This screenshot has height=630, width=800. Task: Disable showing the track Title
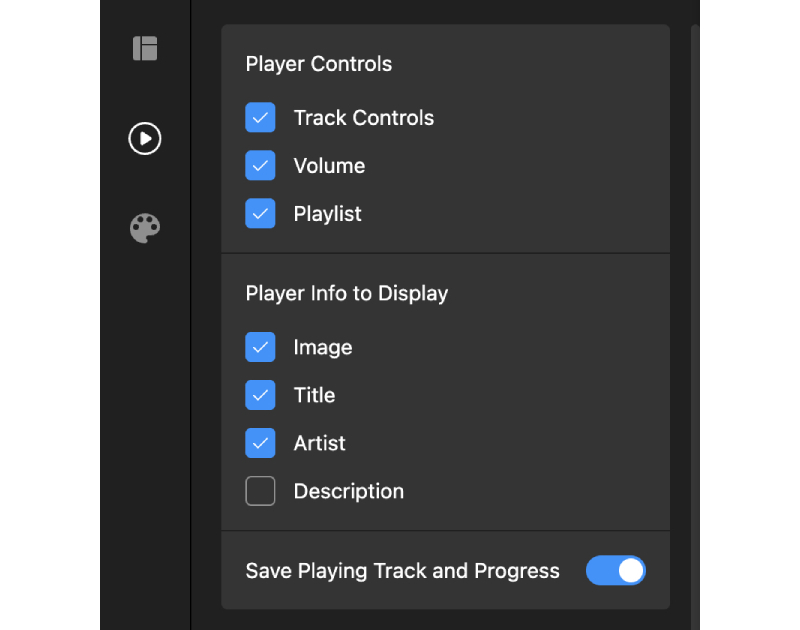pyautogui.click(x=260, y=395)
